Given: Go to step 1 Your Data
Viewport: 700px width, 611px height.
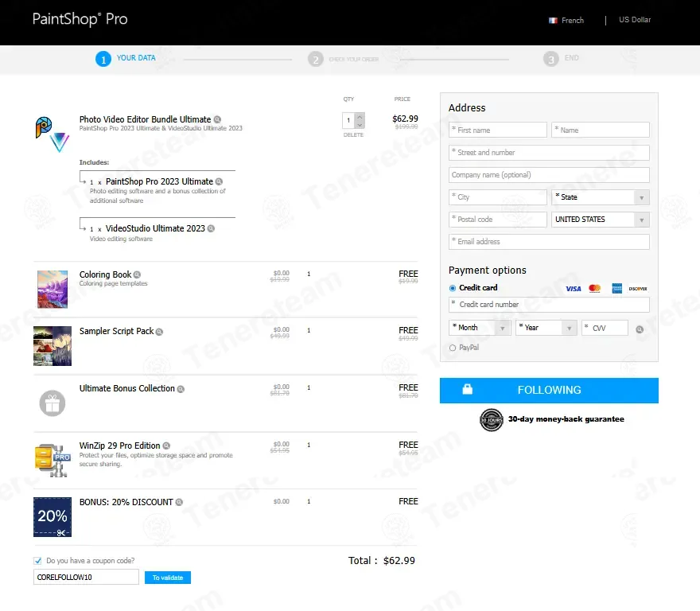Looking at the screenshot, I should click(x=126, y=59).
